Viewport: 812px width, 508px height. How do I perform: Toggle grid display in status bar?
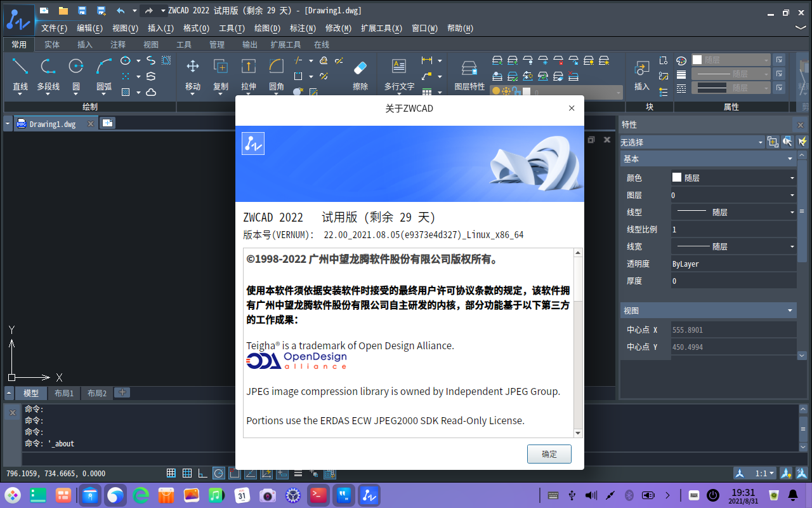[187, 473]
